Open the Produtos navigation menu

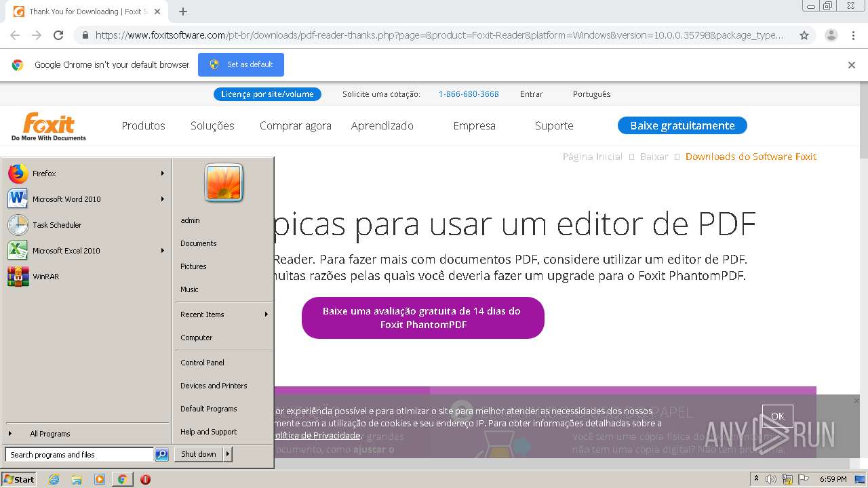(143, 125)
